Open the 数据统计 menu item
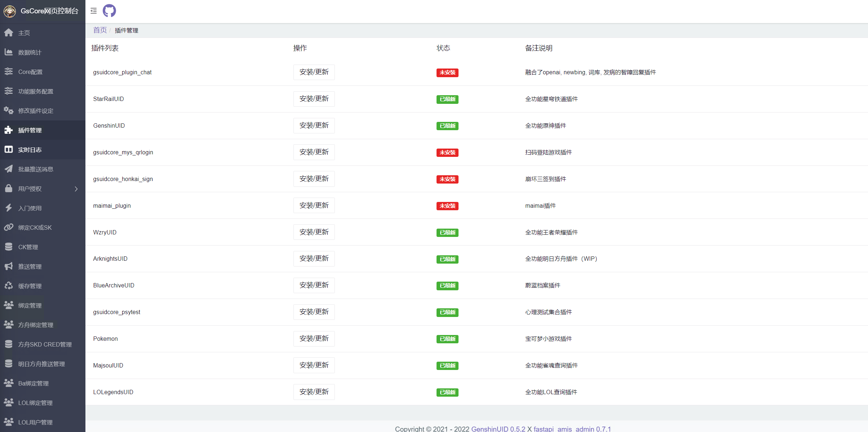Image resolution: width=868 pixels, height=432 pixels. coord(43,52)
